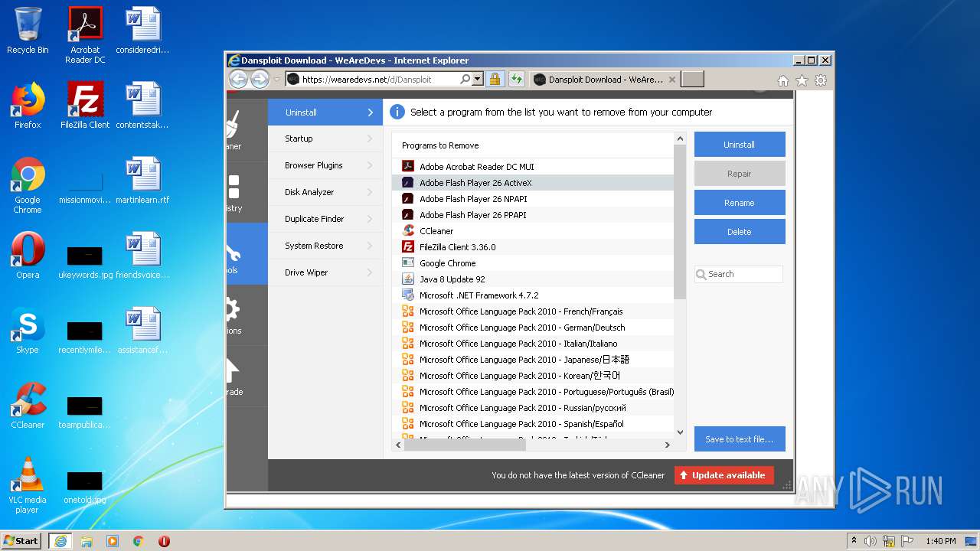The width and height of the screenshot is (980, 551).
Task: Open the recent pages dropdown arrow
Action: click(x=276, y=79)
